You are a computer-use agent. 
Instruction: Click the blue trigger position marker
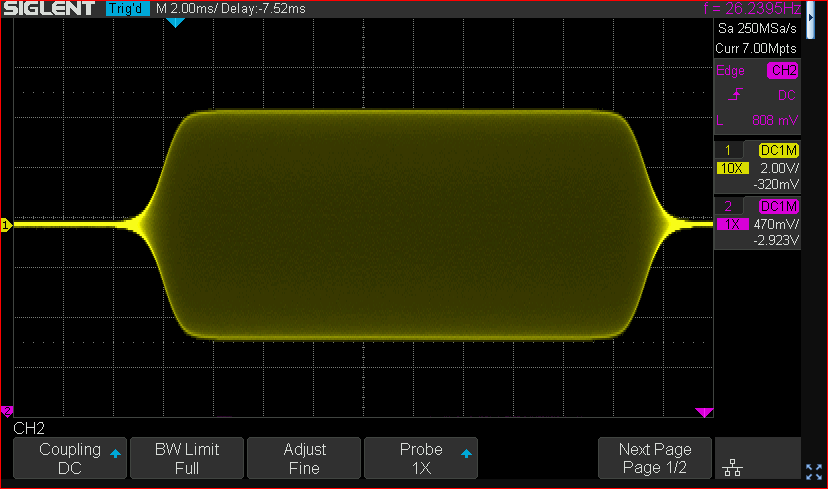[175, 23]
